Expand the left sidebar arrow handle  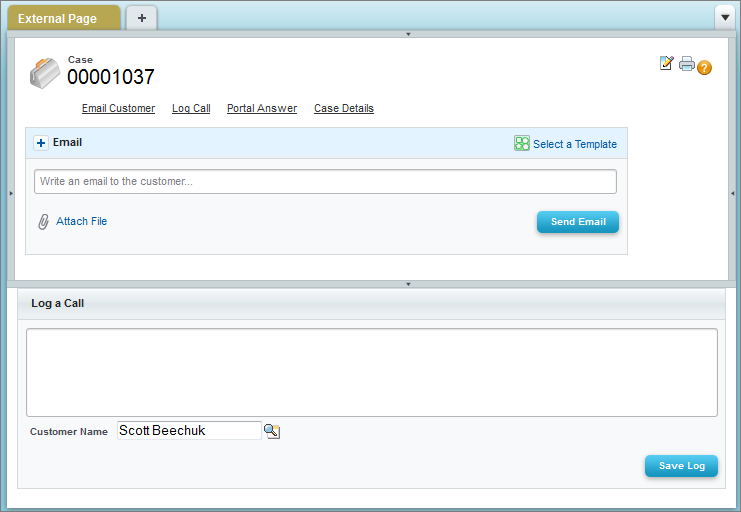click(11, 193)
